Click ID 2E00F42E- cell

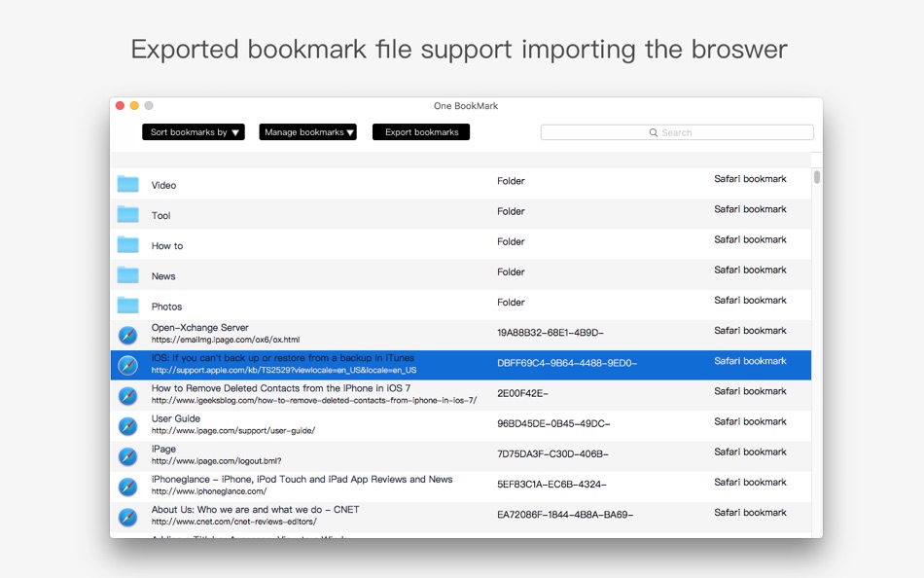pyautogui.click(x=522, y=393)
